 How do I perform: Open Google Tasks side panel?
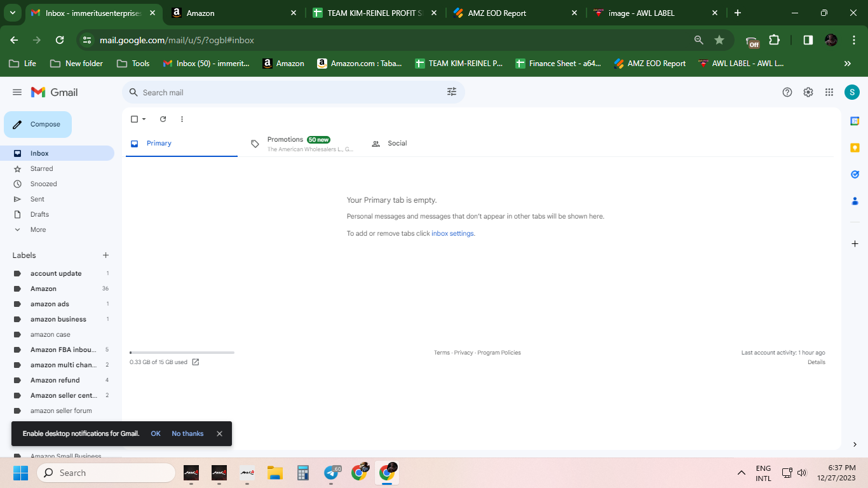[855, 174]
